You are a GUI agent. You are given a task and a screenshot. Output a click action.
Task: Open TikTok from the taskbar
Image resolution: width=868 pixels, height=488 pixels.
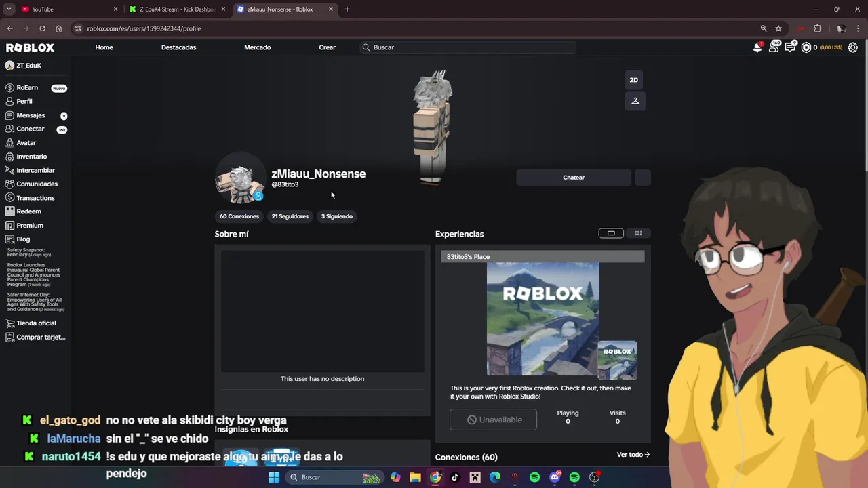455,477
